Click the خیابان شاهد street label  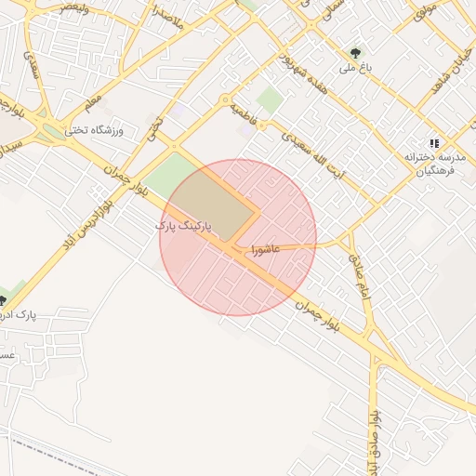(x=452, y=72)
